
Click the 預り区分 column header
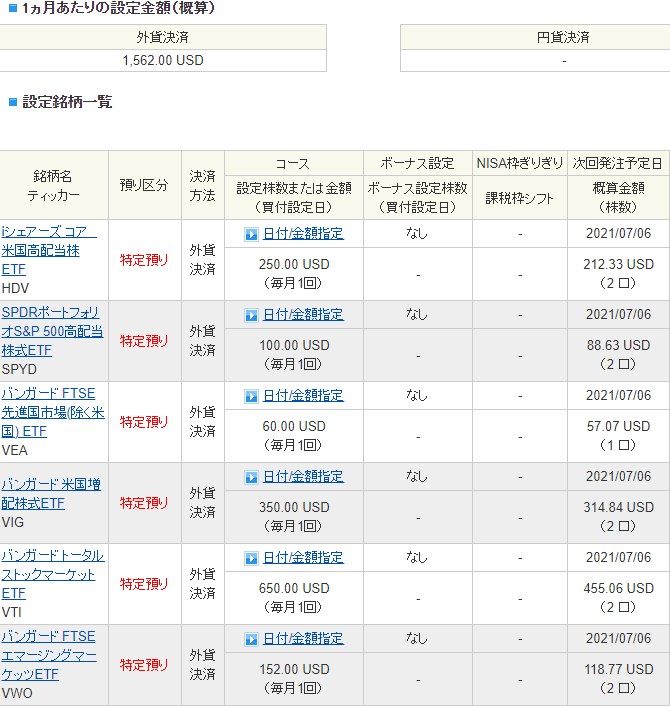(144, 185)
